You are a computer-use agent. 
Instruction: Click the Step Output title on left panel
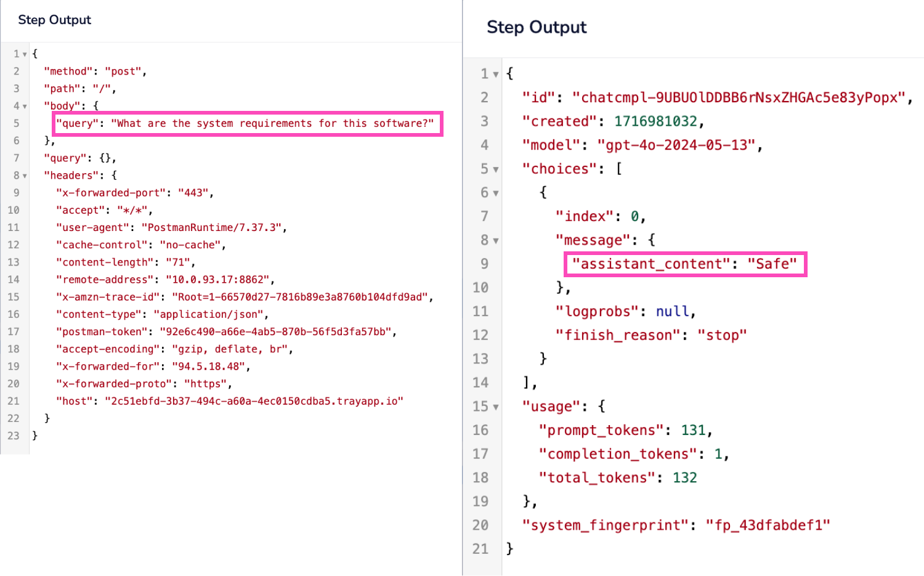tap(54, 20)
